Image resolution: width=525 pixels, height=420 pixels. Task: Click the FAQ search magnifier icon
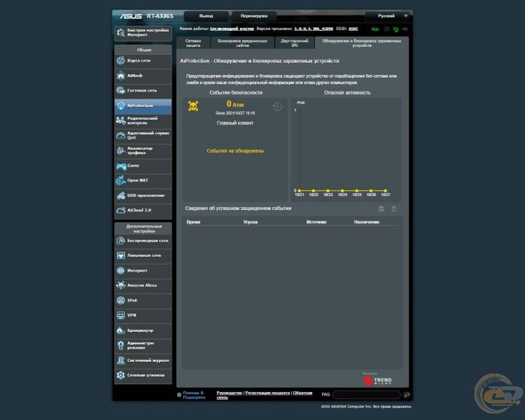pyautogui.click(x=407, y=395)
